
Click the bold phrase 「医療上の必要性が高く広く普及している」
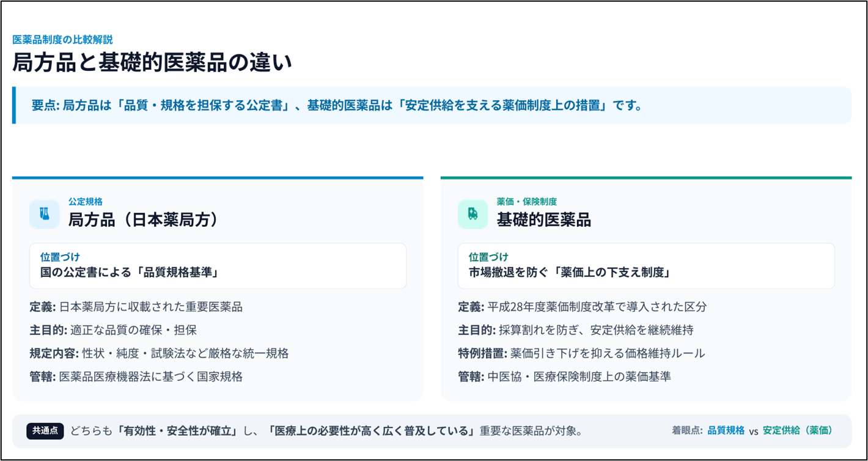(x=372, y=430)
